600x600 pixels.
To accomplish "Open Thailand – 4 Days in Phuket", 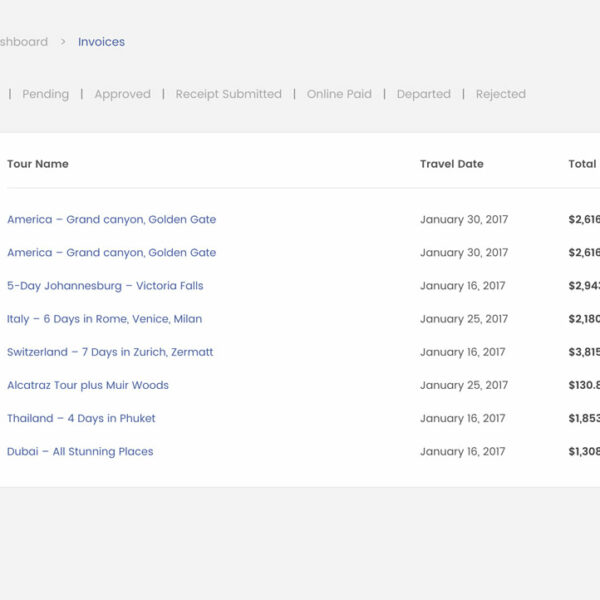I will tap(81, 418).
